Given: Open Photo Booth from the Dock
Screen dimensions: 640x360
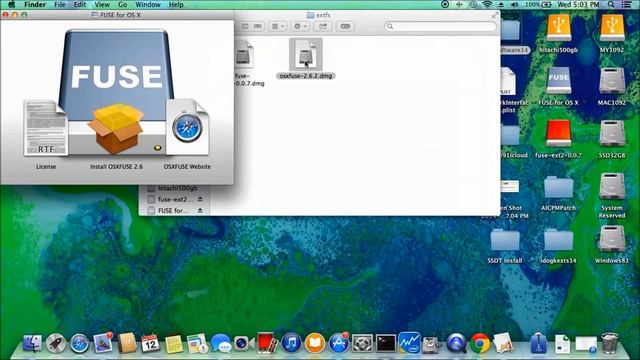Looking at the screenshot, I should [x=267, y=343].
